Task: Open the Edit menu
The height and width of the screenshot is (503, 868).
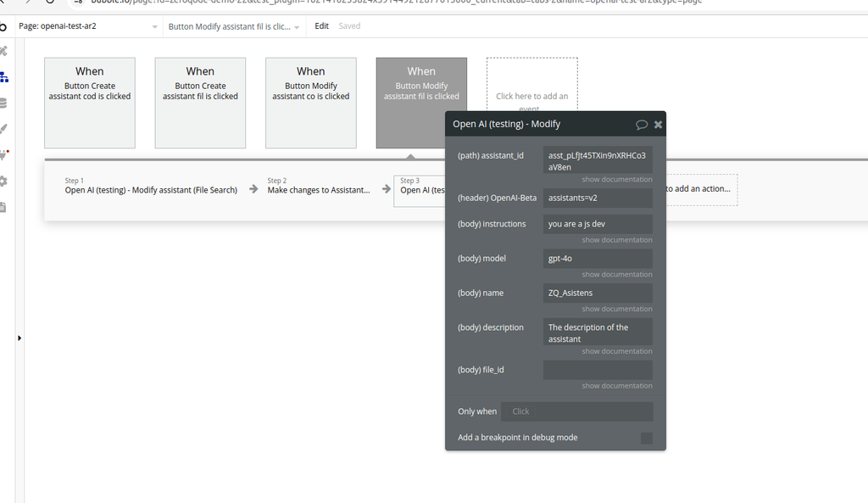Action: (x=321, y=26)
